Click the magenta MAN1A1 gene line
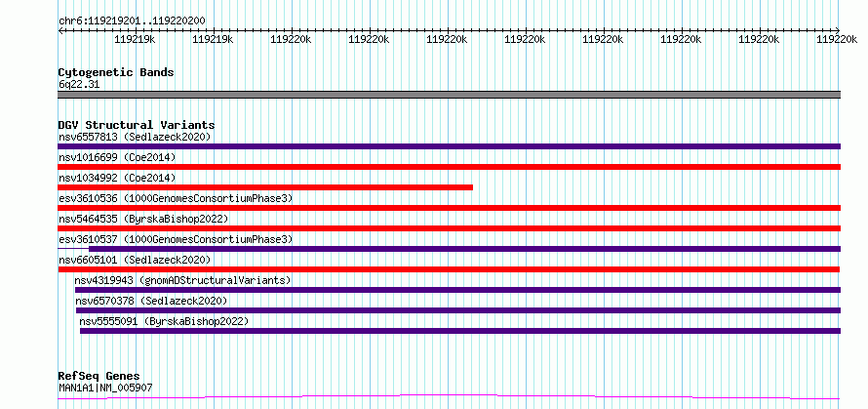 [x=449, y=396]
